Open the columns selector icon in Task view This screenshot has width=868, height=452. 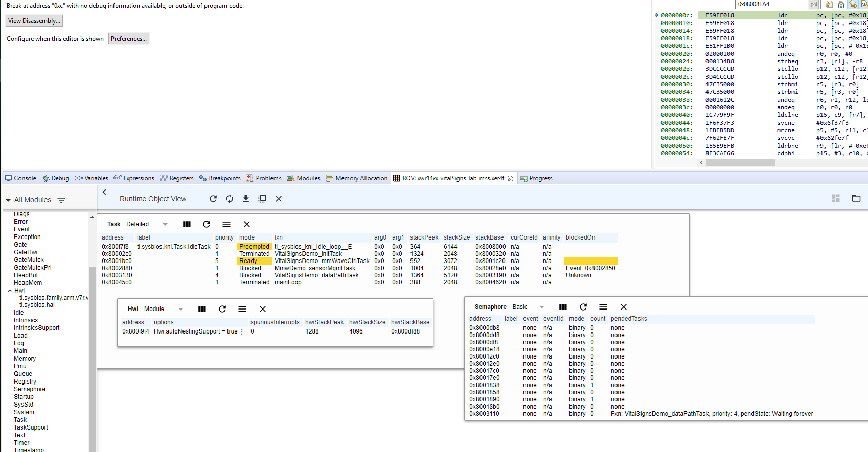coord(187,224)
